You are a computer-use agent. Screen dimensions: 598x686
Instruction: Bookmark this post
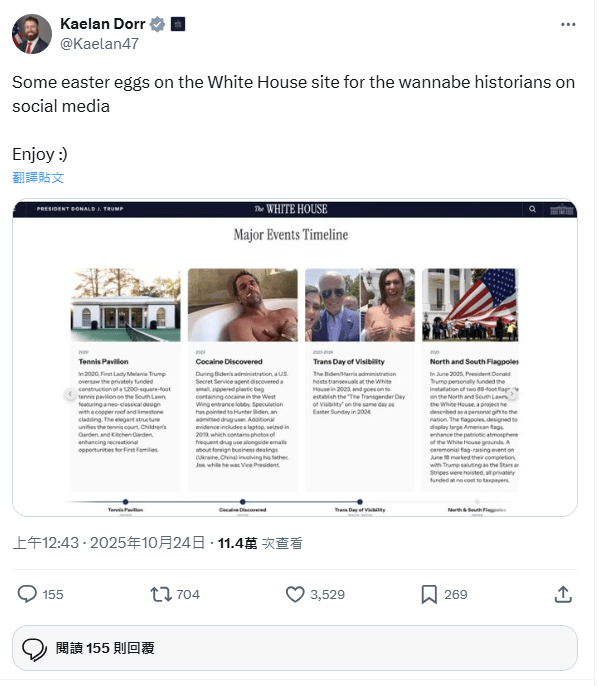click(x=429, y=594)
